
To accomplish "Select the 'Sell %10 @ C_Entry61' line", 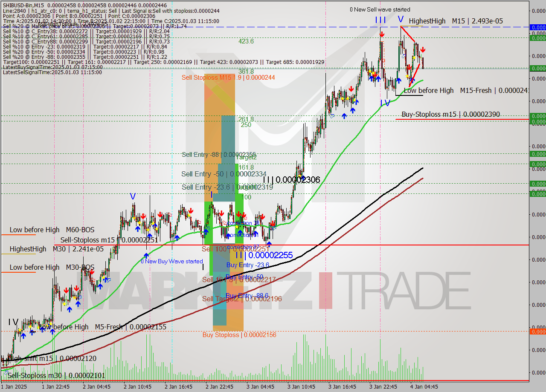I will coord(86,36).
